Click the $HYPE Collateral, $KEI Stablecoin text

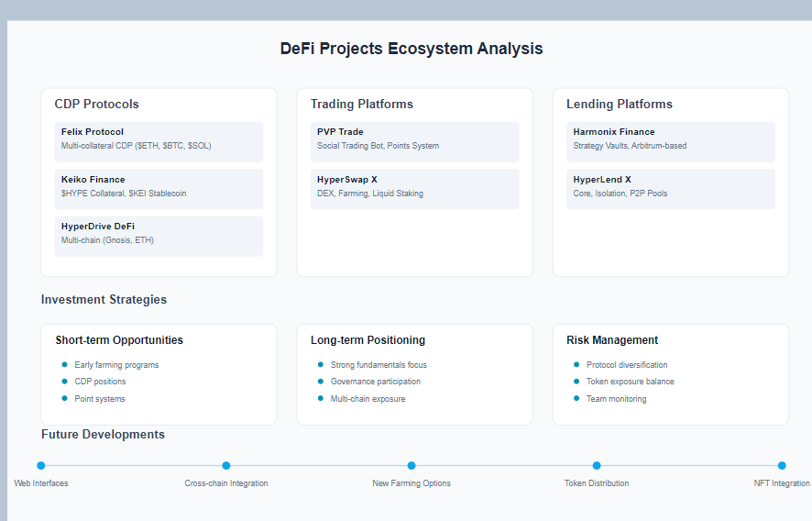[124, 194]
